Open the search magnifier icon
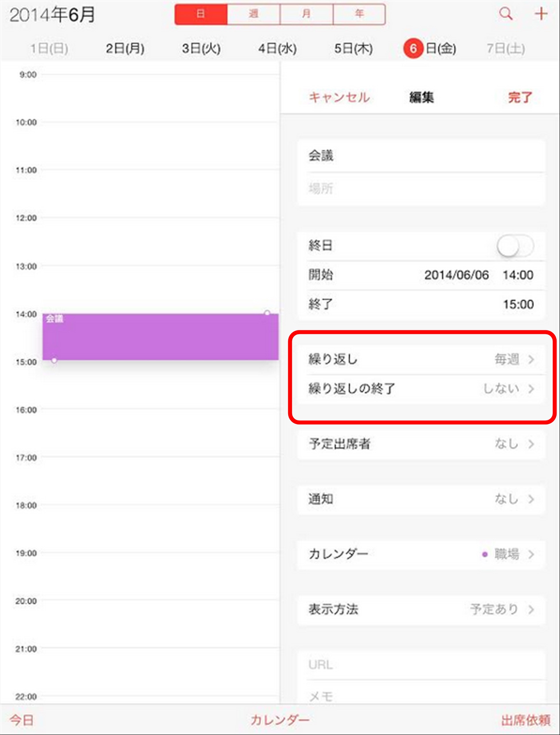 (x=506, y=14)
